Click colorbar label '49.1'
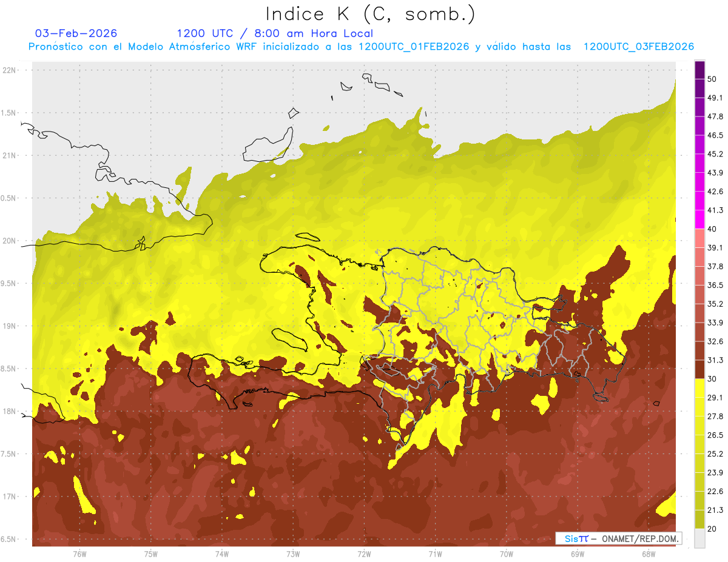The height and width of the screenshot is (562, 728). (x=715, y=98)
